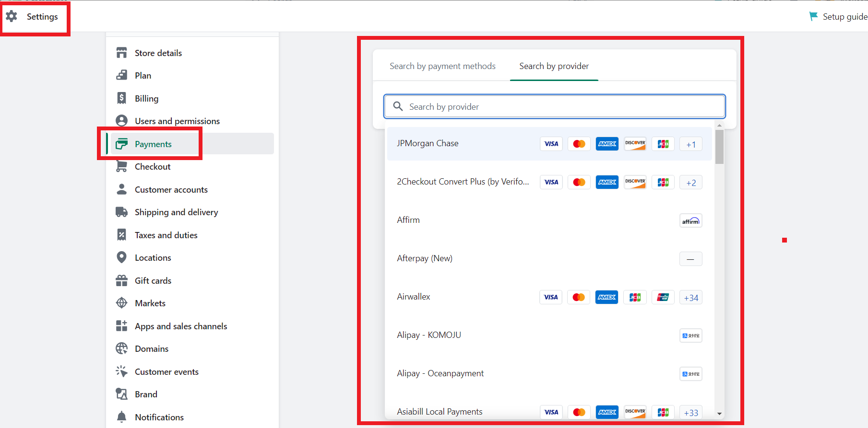Click the Amex icon in Airwallex row

(x=607, y=297)
